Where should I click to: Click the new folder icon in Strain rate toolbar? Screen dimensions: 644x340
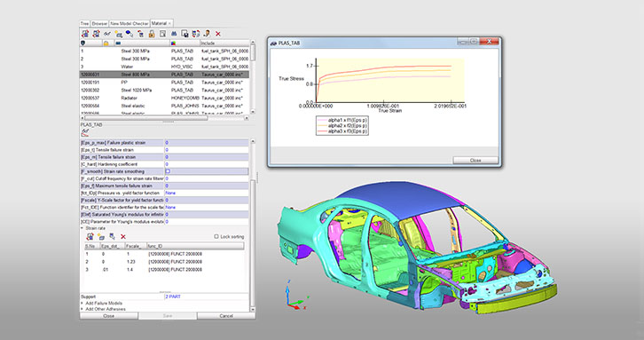tap(101, 236)
